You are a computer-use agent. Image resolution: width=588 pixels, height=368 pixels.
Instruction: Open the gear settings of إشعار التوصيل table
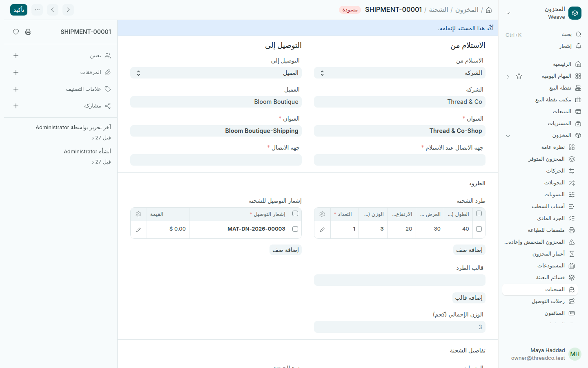pyautogui.click(x=138, y=214)
